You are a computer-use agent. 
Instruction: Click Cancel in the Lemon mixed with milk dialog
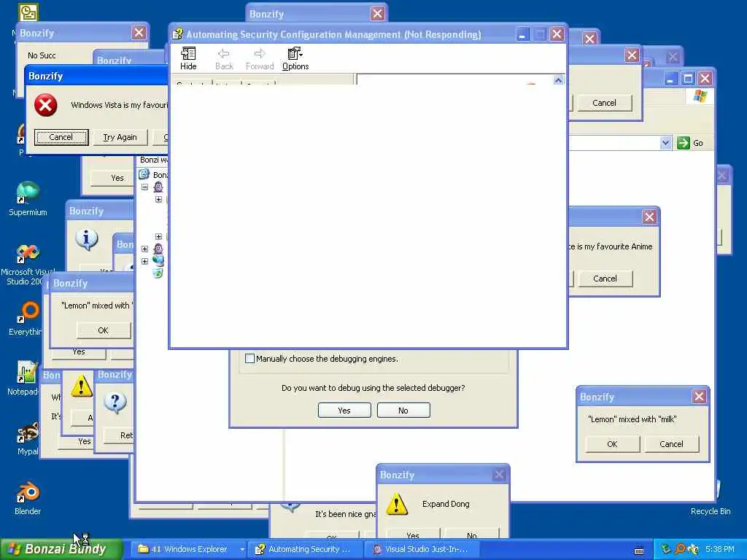coord(671,444)
